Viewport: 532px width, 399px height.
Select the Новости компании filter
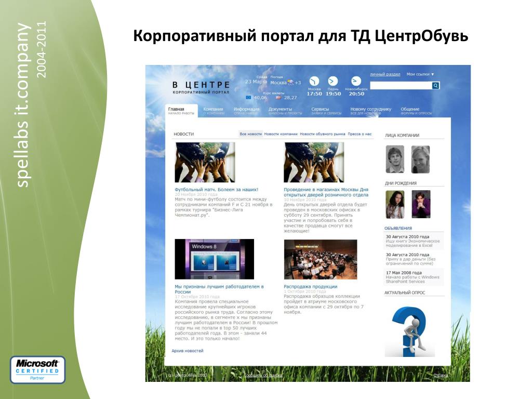point(281,134)
